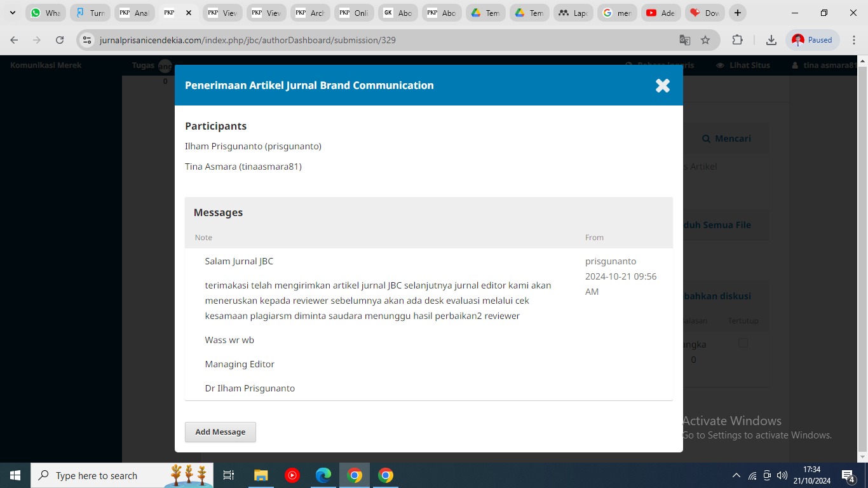Switch to the PKP 'Anal' tab
The height and width of the screenshot is (488, 868).
(x=134, y=13)
